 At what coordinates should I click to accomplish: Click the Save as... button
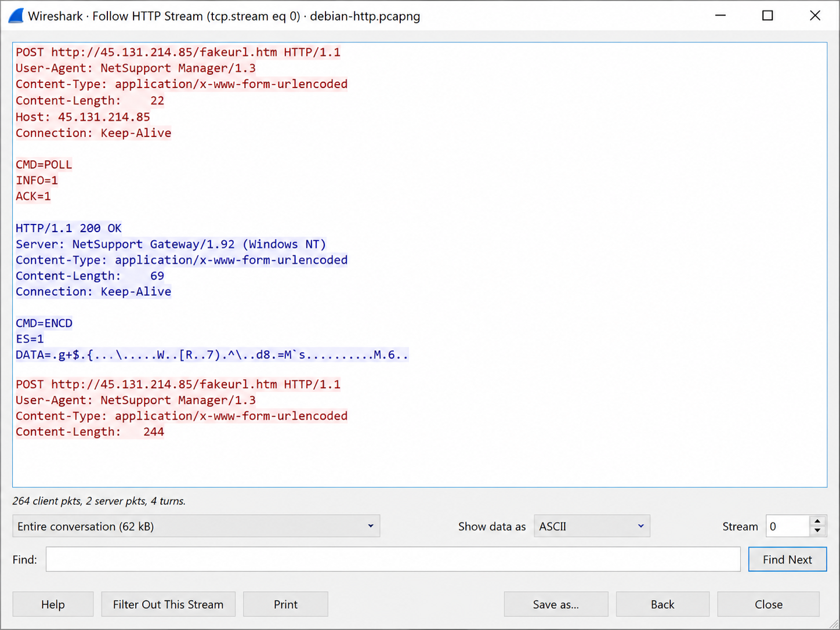556,604
